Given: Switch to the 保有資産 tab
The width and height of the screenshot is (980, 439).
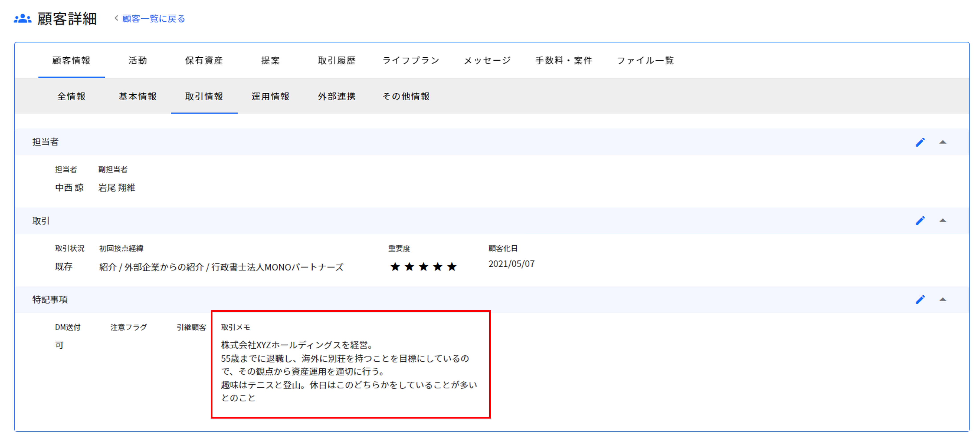Looking at the screenshot, I should tap(204, 61).
